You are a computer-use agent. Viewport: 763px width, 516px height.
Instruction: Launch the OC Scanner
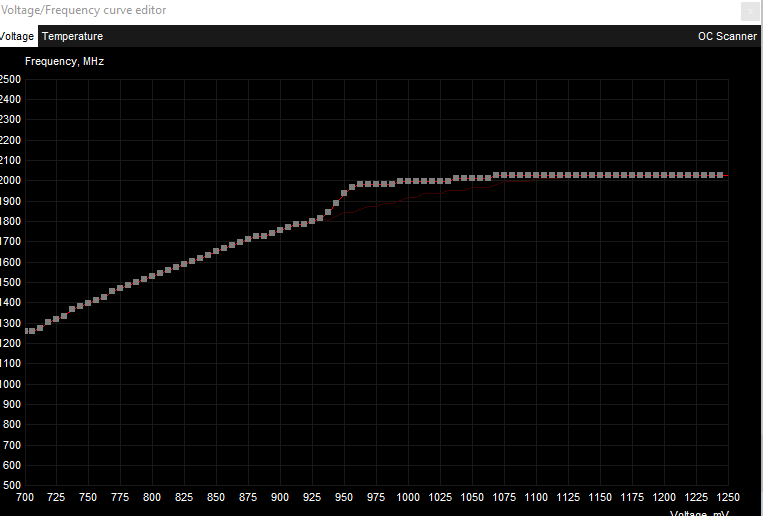tap(727, 37)
